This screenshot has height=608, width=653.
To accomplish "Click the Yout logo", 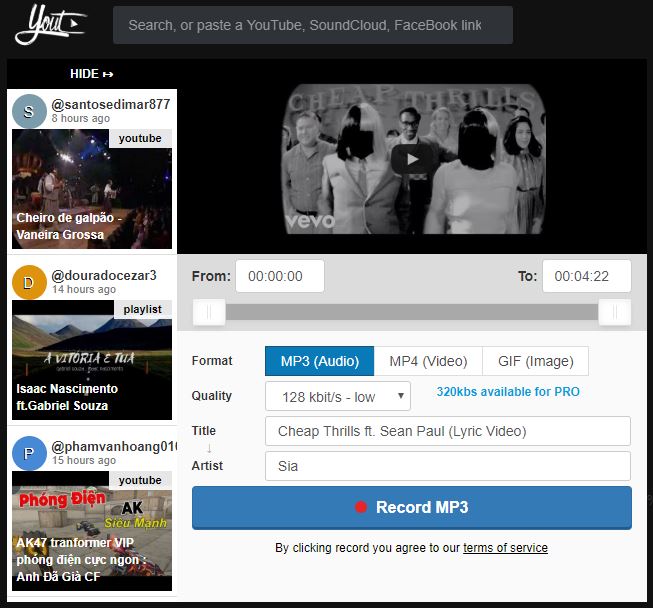I will tap(50, 24).
